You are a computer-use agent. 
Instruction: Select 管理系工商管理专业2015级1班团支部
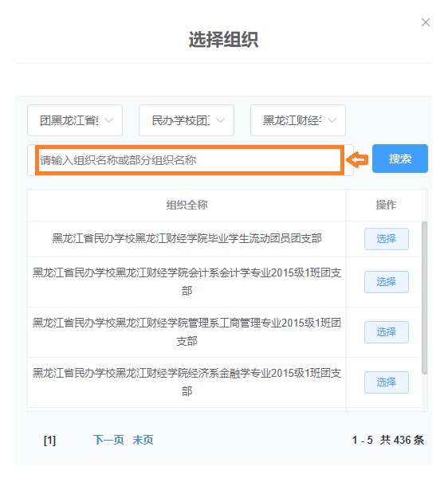pyautogui.click(x=387, y=332)
